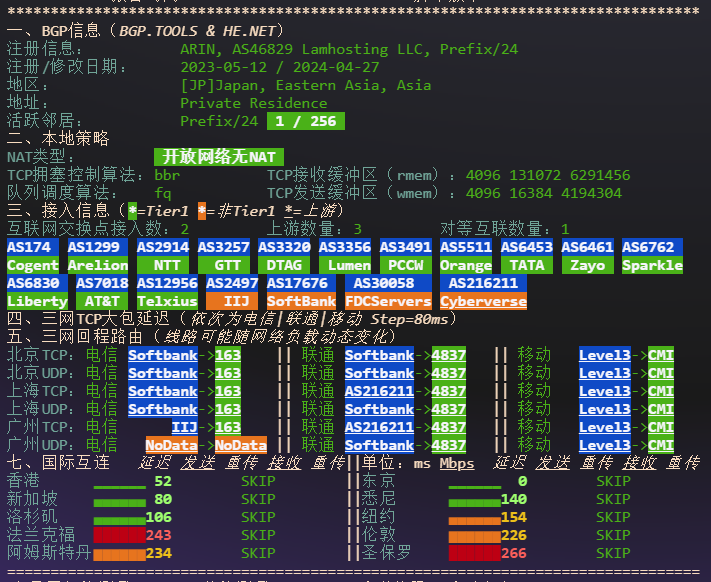Image resolution: width=711 pixels, height=582 pixels.
Task: Click the red 法兰克福 latency bar
Action: 120,535
